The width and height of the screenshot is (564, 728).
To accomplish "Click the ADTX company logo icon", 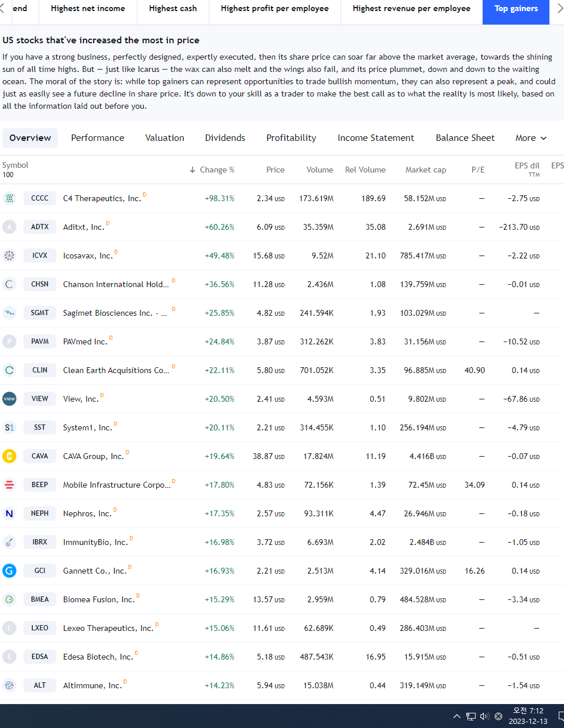I will click(9, 227).
